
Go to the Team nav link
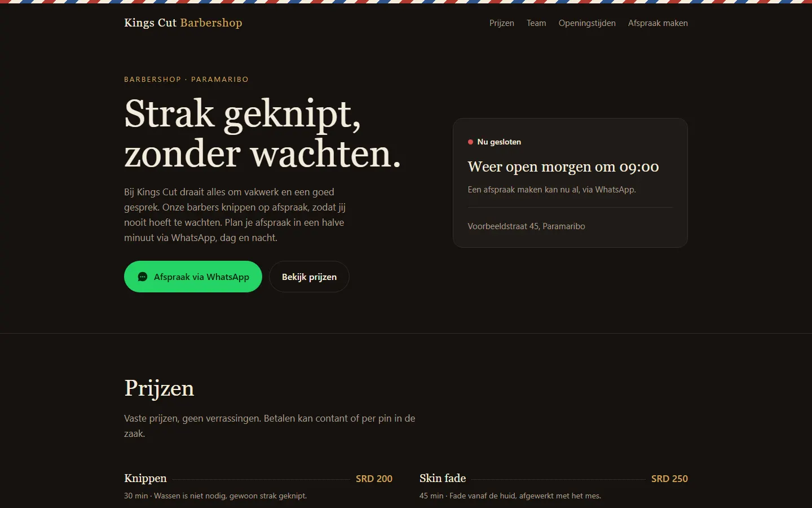tap(536, 23)
